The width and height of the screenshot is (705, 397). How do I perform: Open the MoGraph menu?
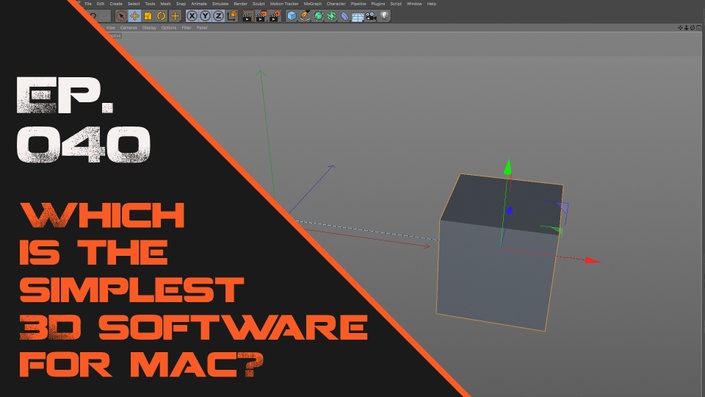point(312,4)
